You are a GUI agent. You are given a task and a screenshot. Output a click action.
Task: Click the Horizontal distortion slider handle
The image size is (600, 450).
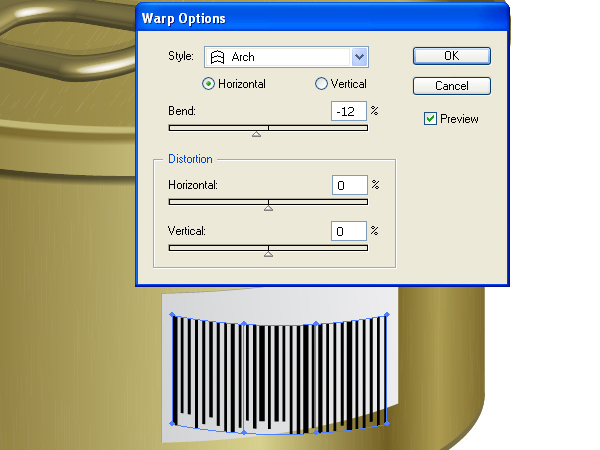(x=269, y=208)
